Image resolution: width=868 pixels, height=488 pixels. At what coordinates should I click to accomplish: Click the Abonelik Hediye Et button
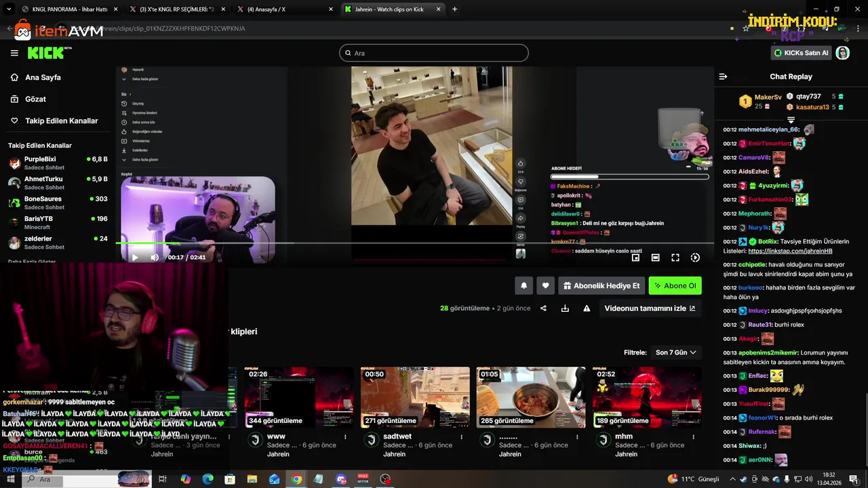[601, 286]
